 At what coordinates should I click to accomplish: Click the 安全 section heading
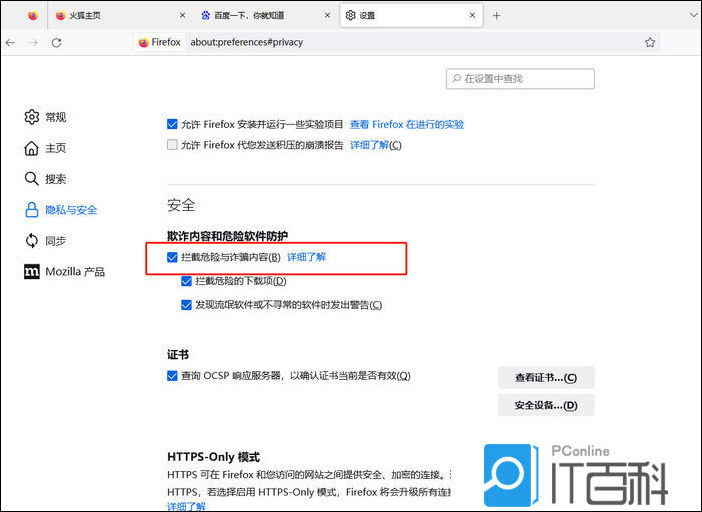click(x=181, y=205)
